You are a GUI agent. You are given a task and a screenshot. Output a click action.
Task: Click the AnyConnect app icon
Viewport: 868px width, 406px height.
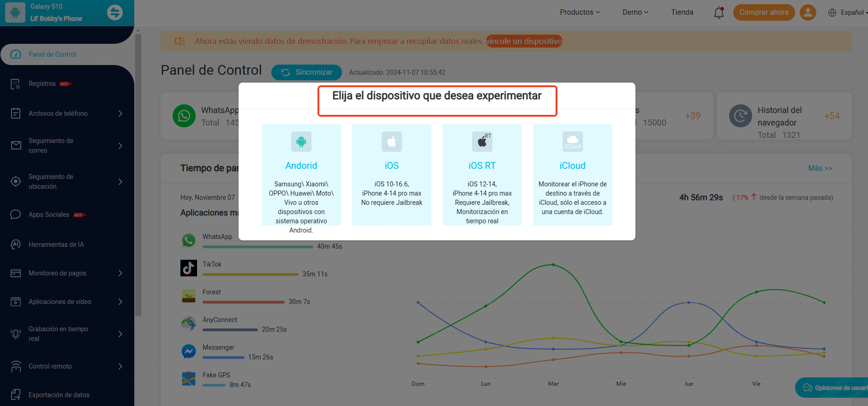point(189,324)
